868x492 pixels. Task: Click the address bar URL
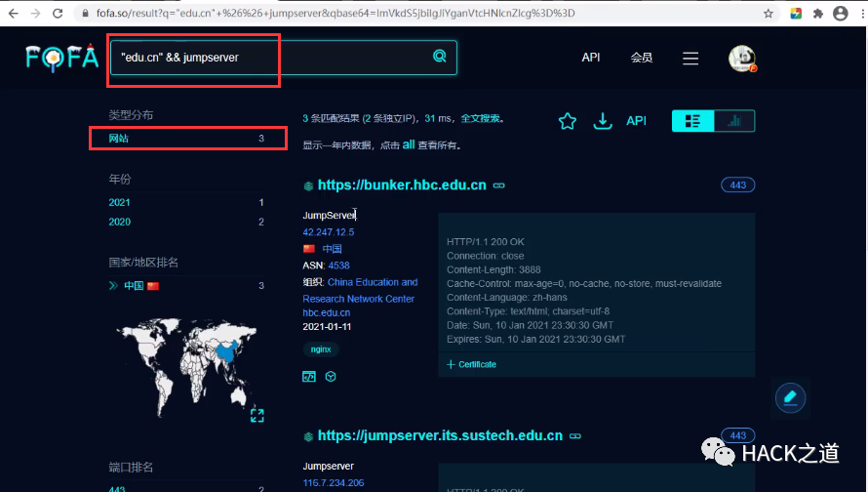tap(335, 14)
